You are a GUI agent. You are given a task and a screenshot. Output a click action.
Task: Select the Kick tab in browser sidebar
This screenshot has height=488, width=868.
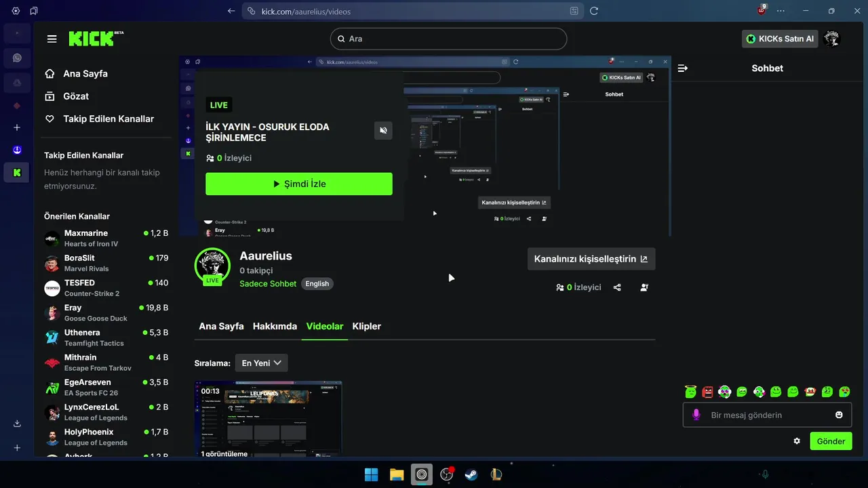click(17, 173)
